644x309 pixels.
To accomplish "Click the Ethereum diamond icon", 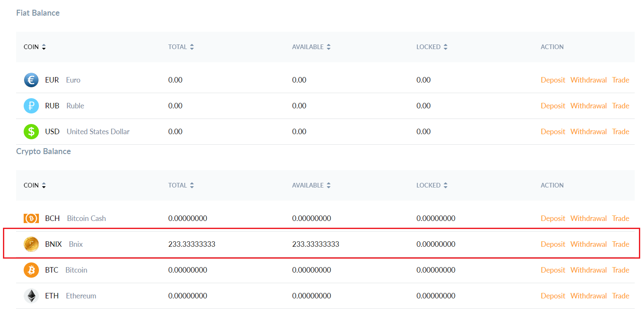I will point(31,296).
